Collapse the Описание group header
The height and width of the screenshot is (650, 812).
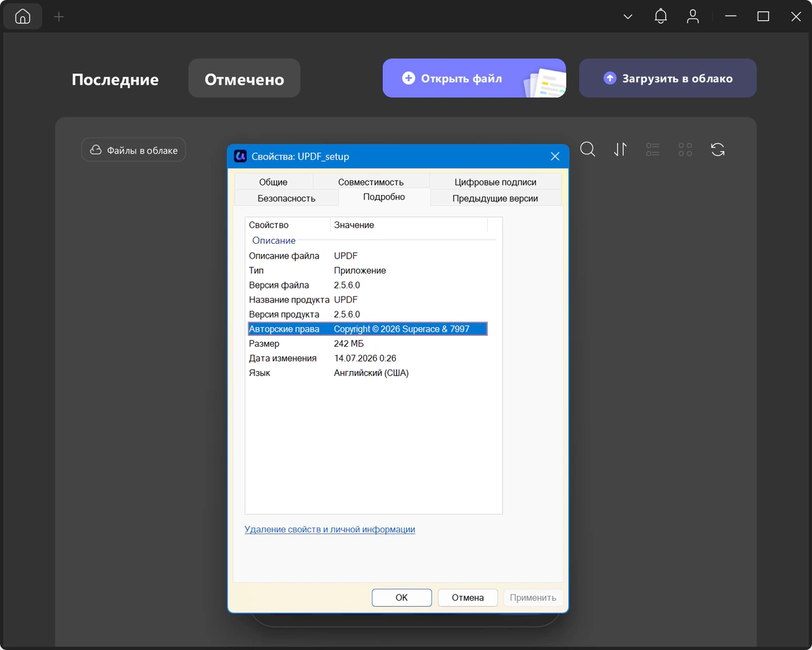[274, 240]
